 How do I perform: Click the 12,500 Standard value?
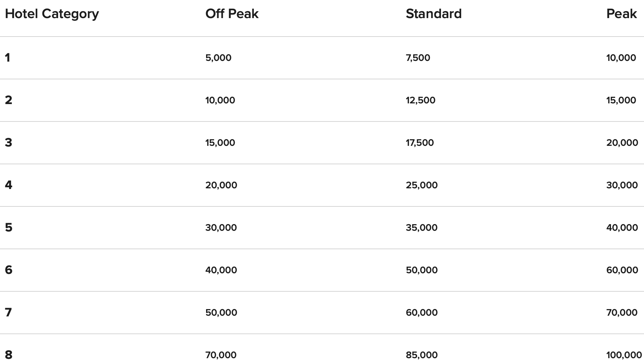pos(420,100)
